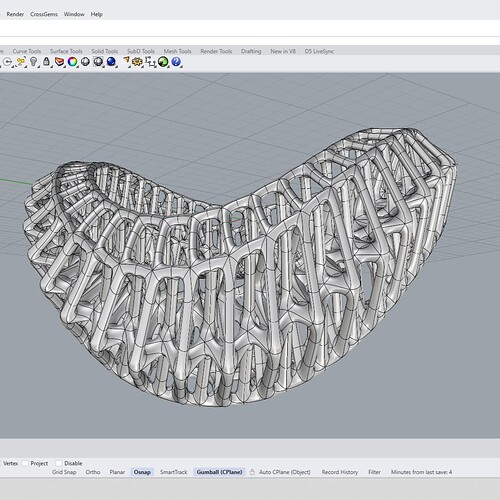Click the color wheel icon
Screen dimensions: 500x500
pyautogui.click(x=72, y=62)
